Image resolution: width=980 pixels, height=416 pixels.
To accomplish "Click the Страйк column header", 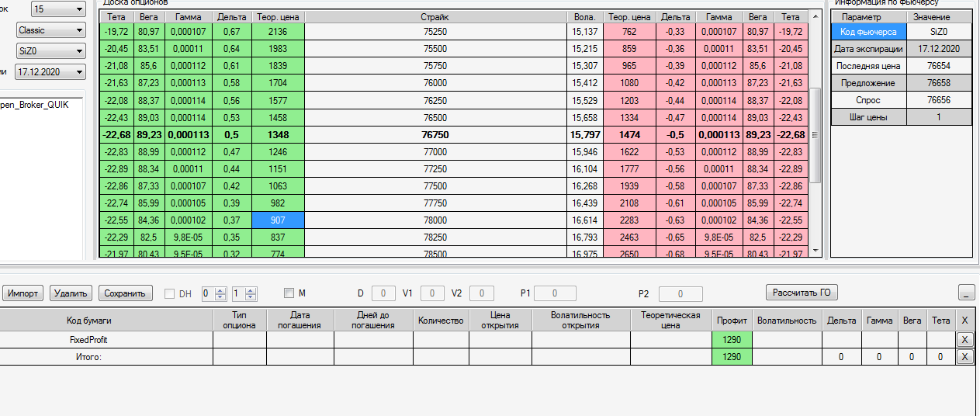I will pos(435,16).
